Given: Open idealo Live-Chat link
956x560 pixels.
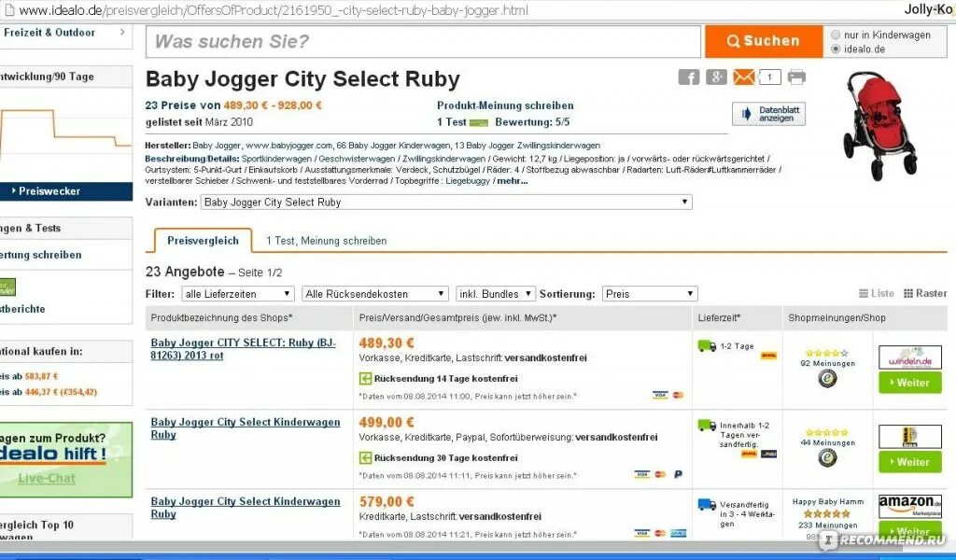Looking at the screenshot, I should coord(47,479).
